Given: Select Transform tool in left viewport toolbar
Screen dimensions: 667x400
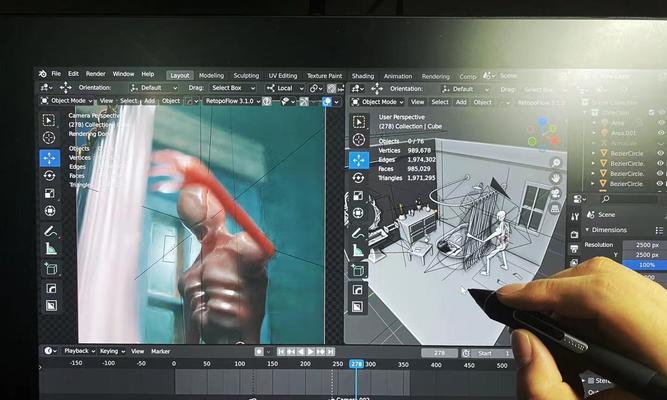Looking at the screenshot, I should tap(50, 211).
